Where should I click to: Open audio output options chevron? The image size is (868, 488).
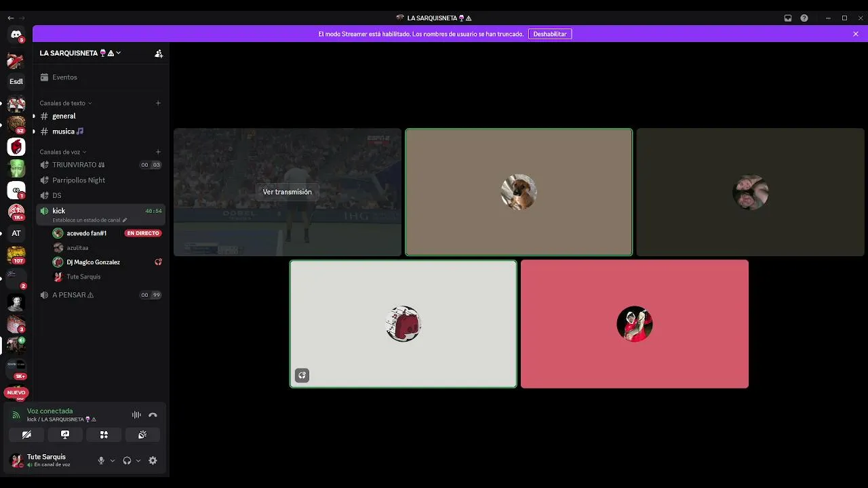pyautogui.click(x=138, y=461)
